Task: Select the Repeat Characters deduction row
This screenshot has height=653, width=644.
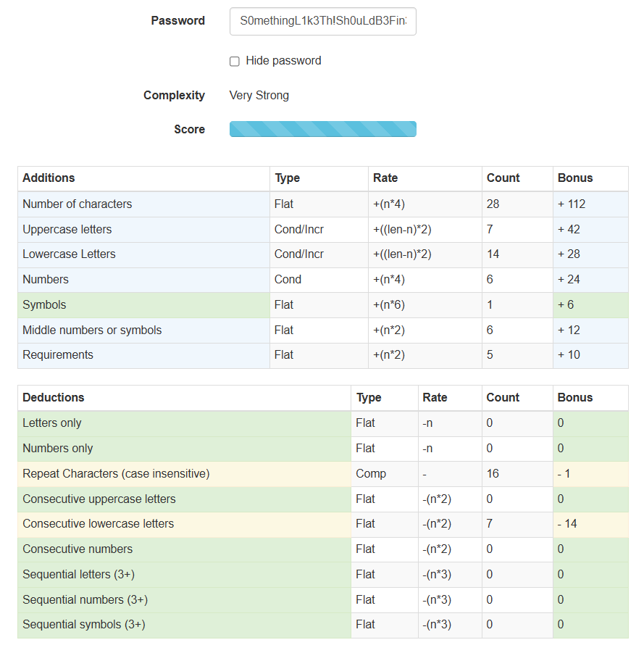Action: click(x=116, y=474)
